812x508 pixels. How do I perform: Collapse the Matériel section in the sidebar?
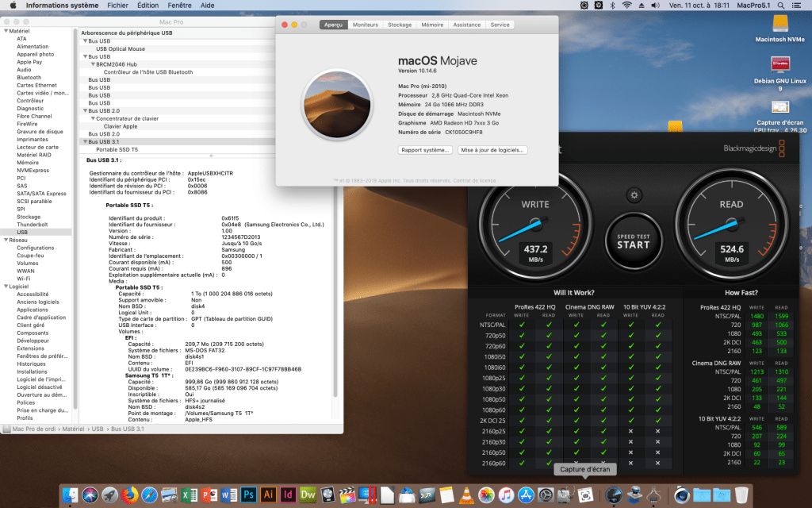coord(6,31)
